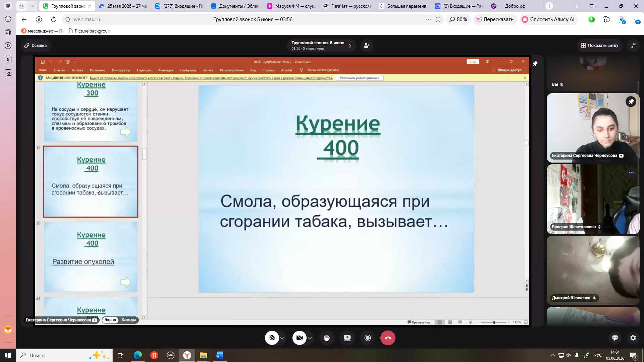
Task: Close the Групповой звонок tab
Action: click(x=90, y=6)
